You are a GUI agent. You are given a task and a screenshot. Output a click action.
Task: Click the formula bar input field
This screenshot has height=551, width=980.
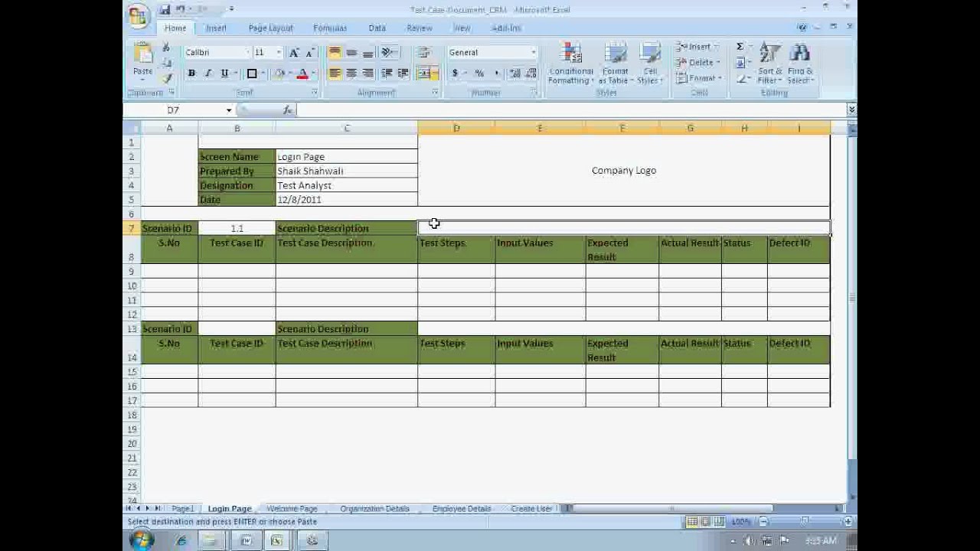tap(570, 110)
